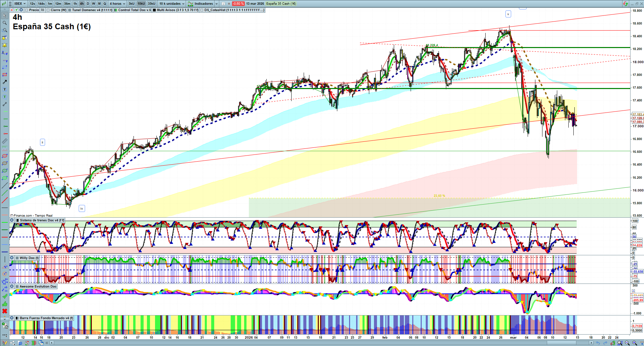Switch to the 1h timeframe
Screen dimensions: 644x346
(x=75, y=4)
